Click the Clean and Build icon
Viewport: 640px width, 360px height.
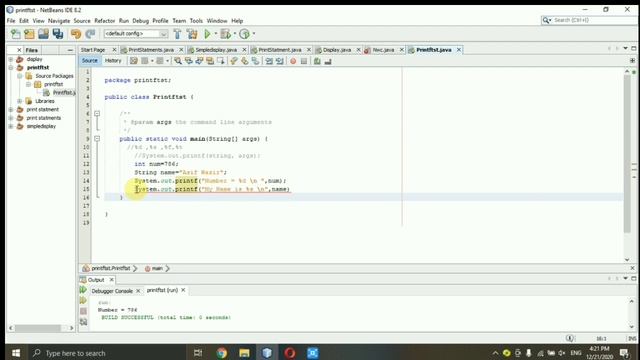pos(192,34)
